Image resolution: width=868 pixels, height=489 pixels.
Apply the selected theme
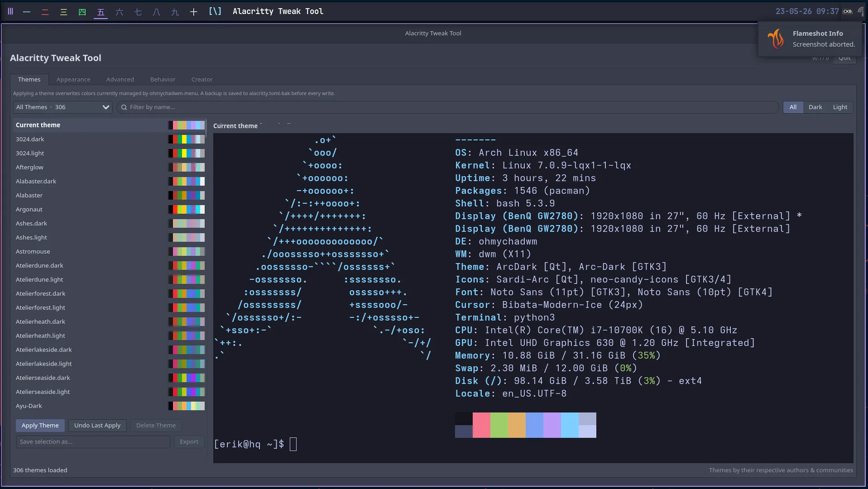pos(40,426)
